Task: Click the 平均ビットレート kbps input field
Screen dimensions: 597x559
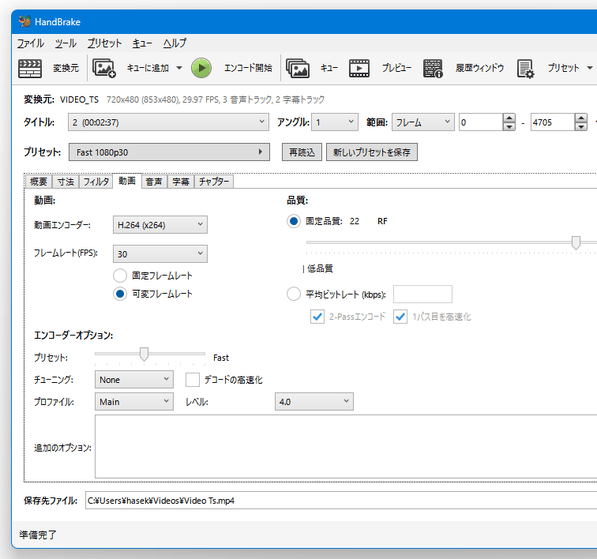Action: pyautogui.click(x=423, y=294)
